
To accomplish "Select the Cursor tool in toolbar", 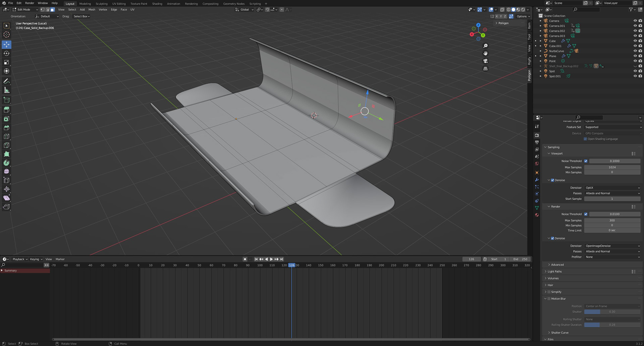I will click(x=6, y=34).
